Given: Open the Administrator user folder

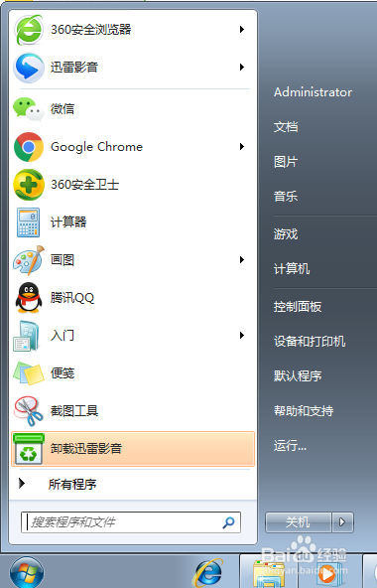Looking at the screenshot, I should tap(313, 92).
